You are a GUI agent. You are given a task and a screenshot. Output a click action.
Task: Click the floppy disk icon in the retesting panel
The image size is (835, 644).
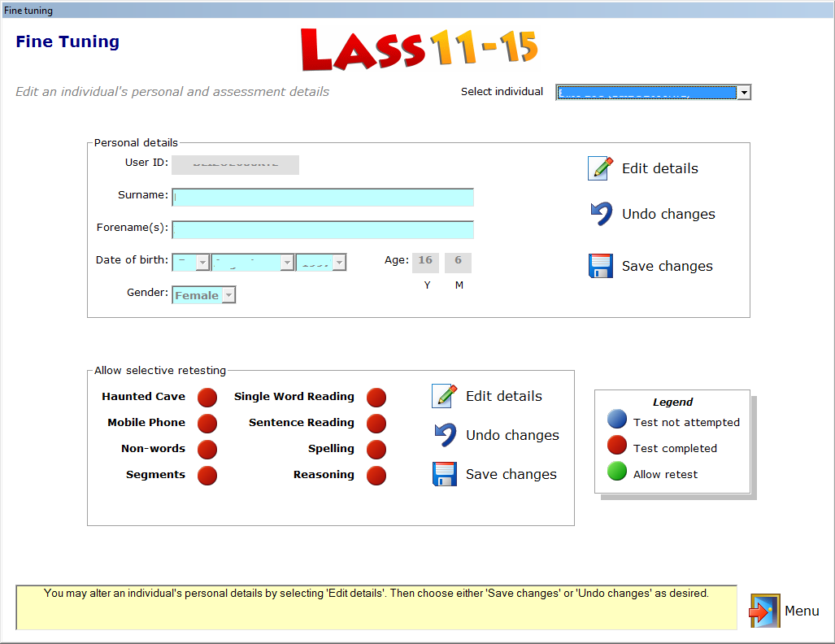(445, 474)
